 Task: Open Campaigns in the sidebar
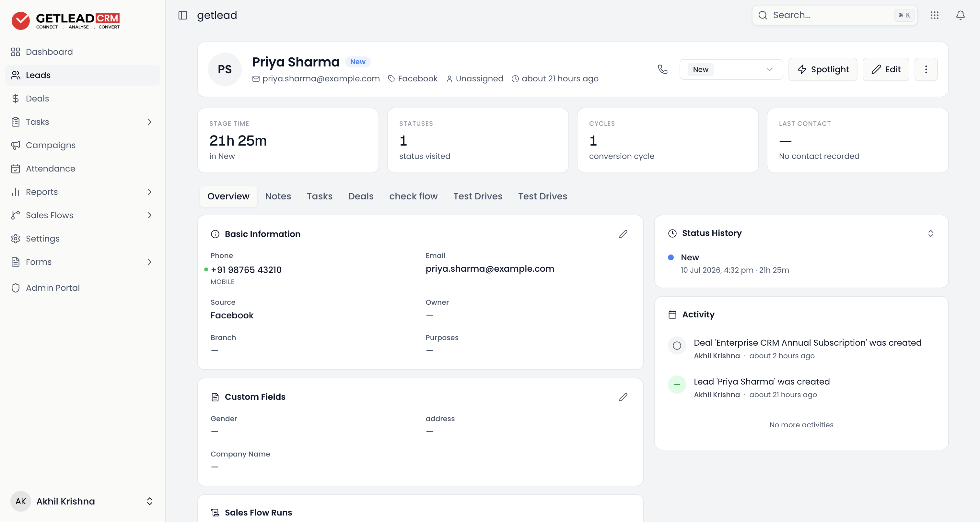pyautogui.click(x=83, y=146)
